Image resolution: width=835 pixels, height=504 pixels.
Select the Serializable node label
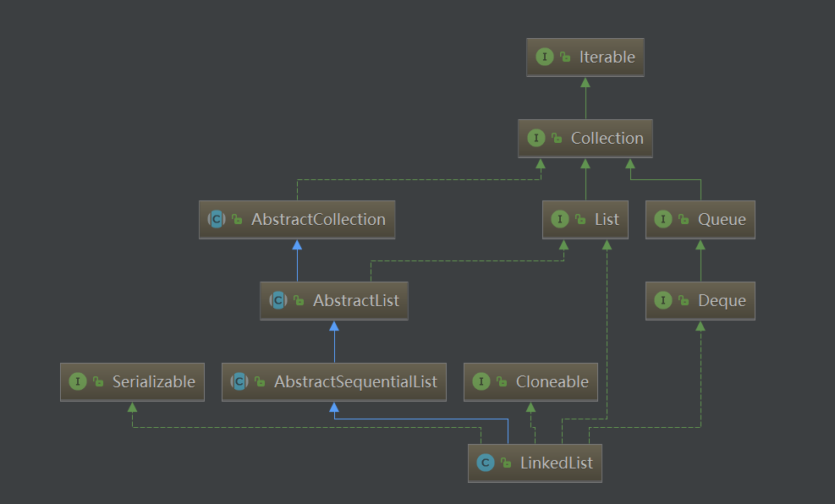click(x=154, y=381)
